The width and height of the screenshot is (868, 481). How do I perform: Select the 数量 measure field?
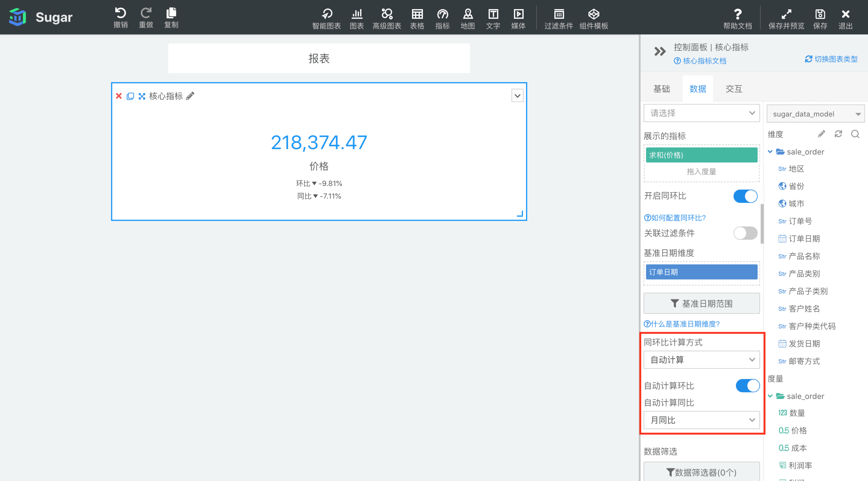click(x=792, y=413)
